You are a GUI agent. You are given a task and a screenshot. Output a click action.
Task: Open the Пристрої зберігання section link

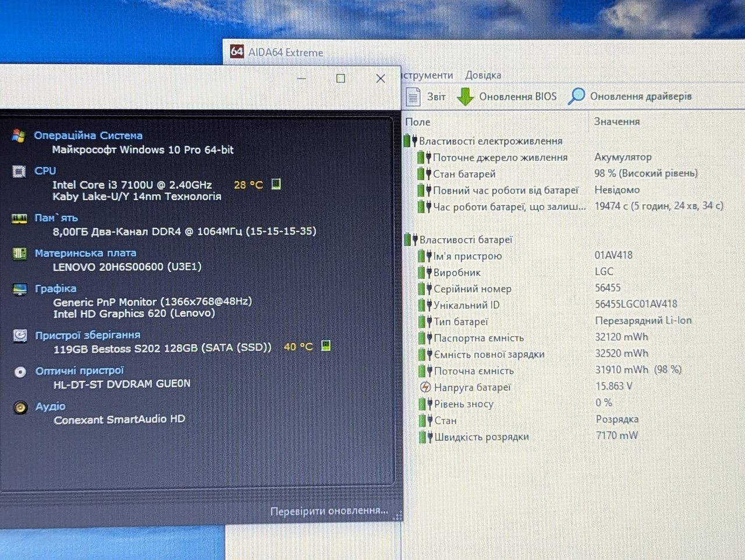click(88, 335)
